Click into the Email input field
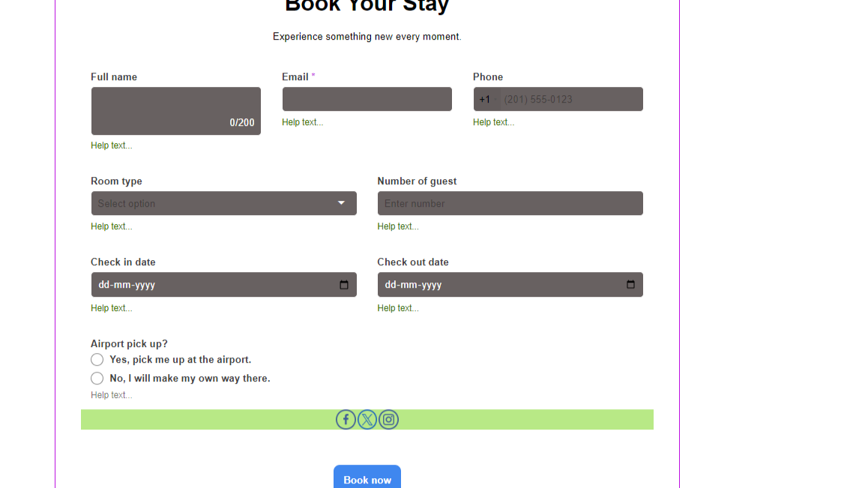 point(367,99)
